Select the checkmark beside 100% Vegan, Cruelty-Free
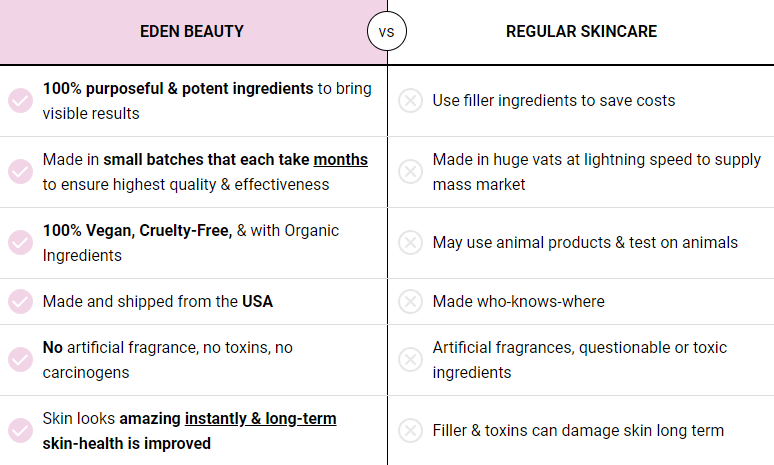Viewport: 774px width, 465px height. click(20, 243)
